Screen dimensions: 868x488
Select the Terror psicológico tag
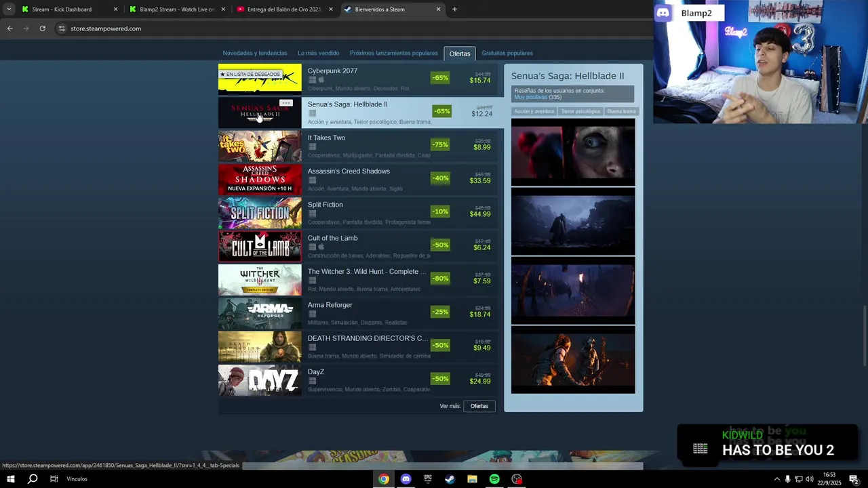580,111
